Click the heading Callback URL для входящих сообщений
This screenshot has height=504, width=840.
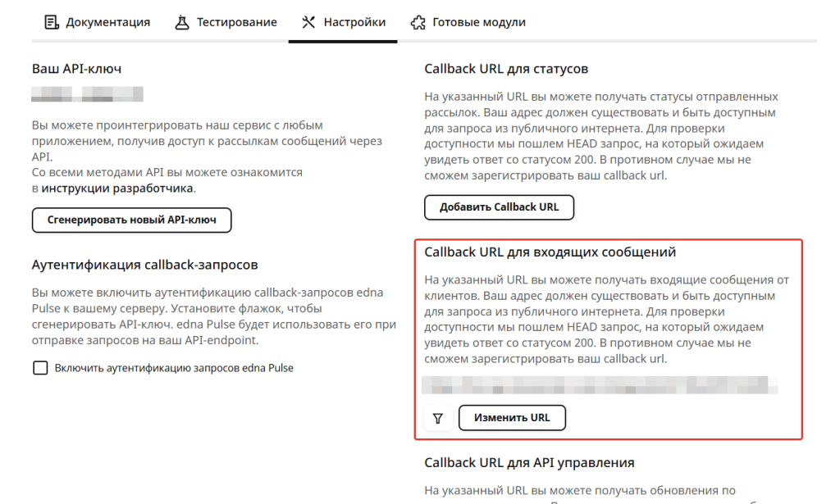point(550,252)
